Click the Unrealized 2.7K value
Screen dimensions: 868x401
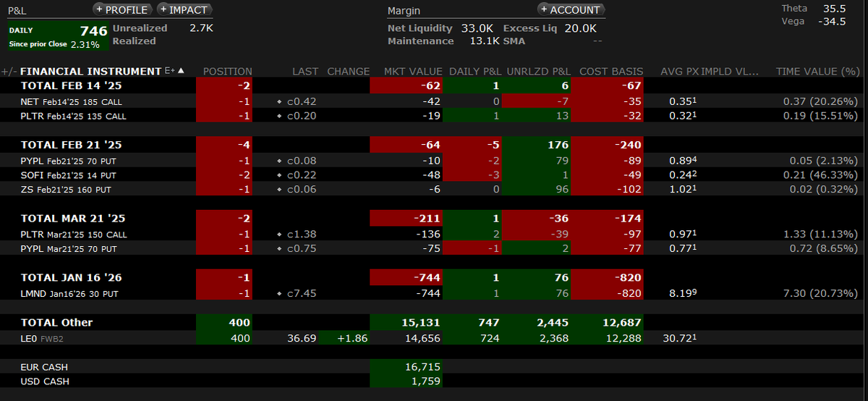(201, 28)
